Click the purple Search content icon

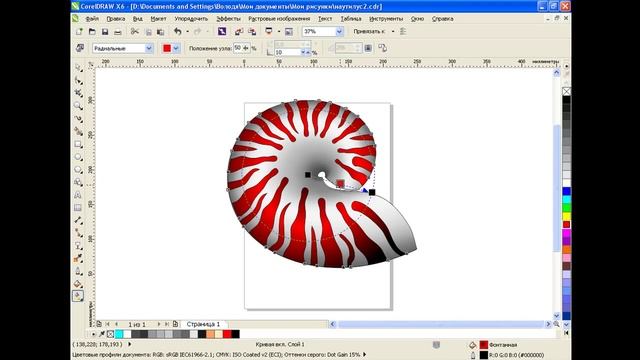(x=222, y=31)
